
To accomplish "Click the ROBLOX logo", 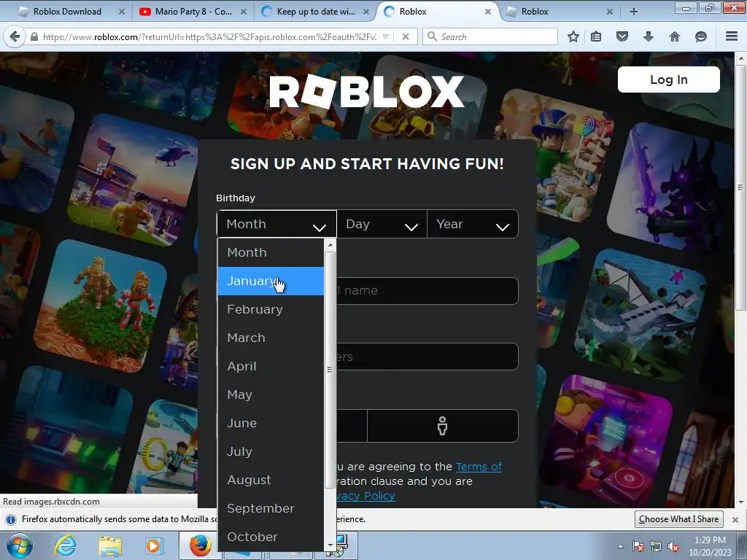I will (367, 91).
